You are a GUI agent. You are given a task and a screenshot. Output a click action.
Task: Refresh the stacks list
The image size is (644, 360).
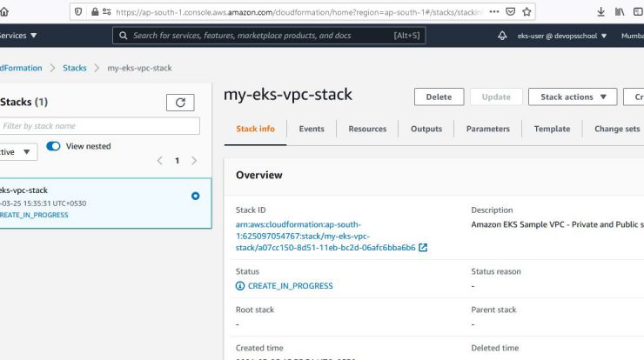point(180,103)
